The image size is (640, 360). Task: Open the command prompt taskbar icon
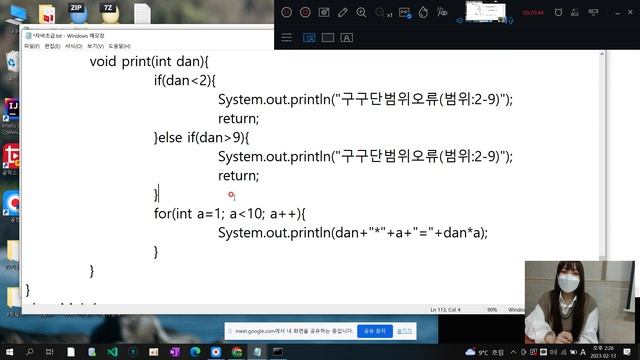coord(278,351)
